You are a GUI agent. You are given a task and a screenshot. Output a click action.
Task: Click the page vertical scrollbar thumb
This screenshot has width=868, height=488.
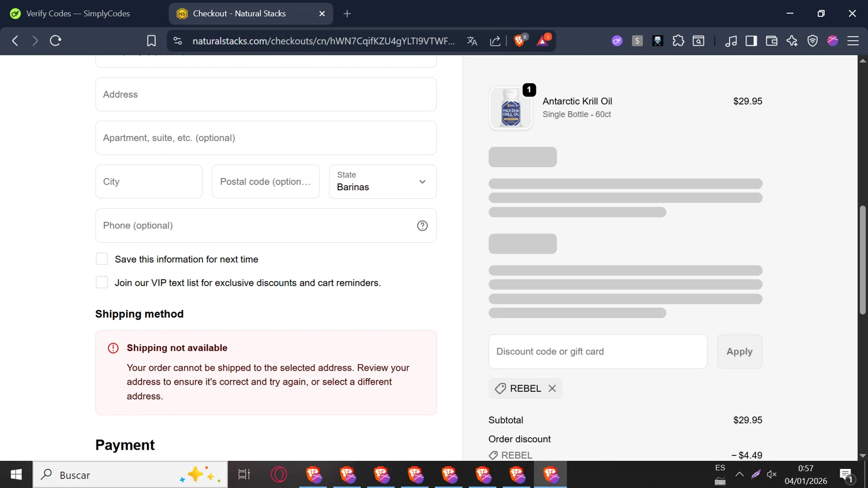point(862,260)
